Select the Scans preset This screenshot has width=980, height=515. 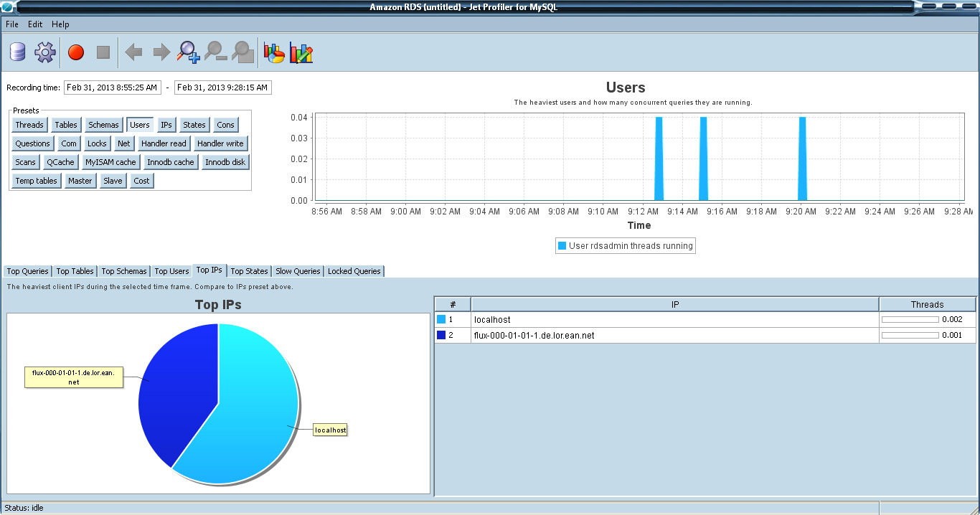click(25, 162)
